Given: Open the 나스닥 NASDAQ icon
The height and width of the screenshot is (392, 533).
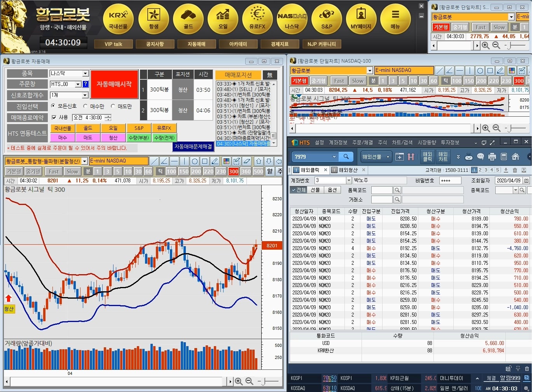Looking at the screenshot, I should (x=292, y=18).
